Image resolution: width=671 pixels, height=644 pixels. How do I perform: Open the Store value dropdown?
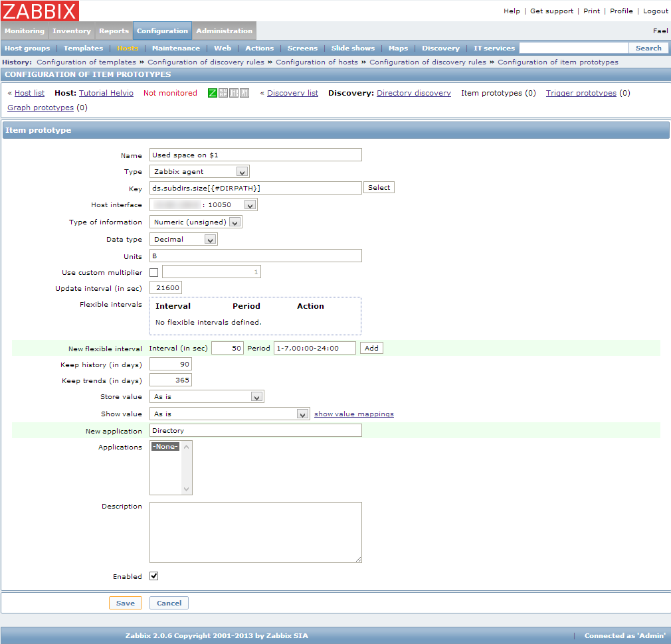207,396
